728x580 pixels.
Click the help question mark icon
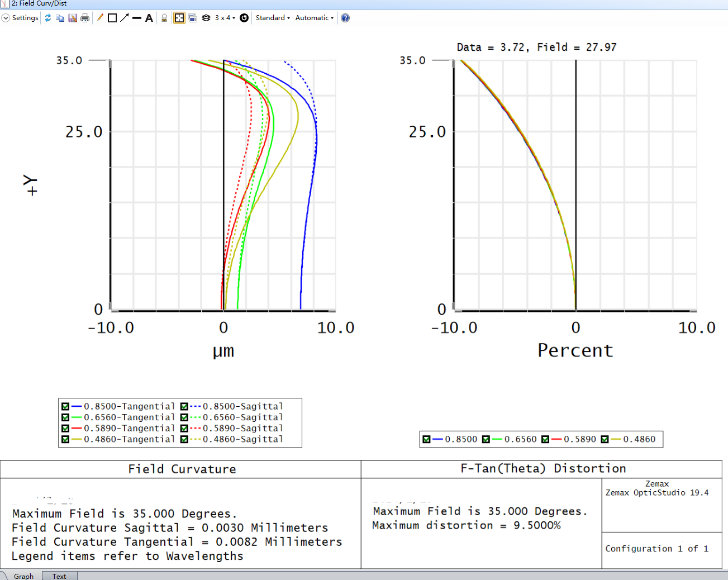tap(345, 18)
